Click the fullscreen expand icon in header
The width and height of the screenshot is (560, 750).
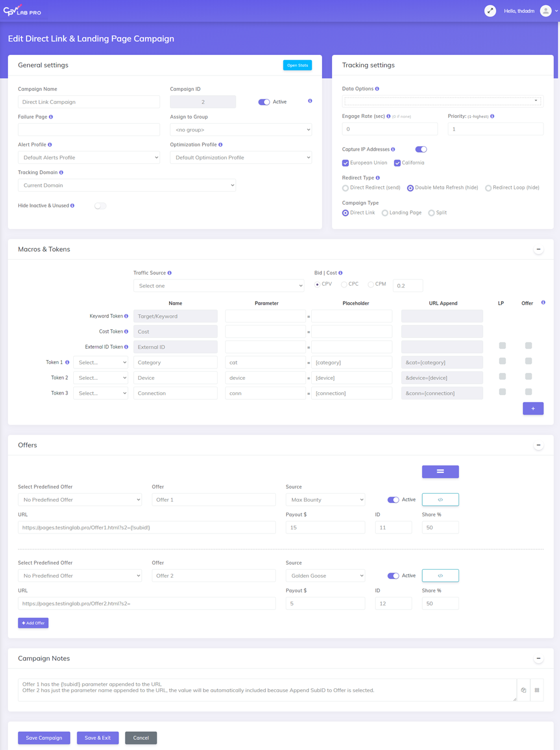click(490, 11)
